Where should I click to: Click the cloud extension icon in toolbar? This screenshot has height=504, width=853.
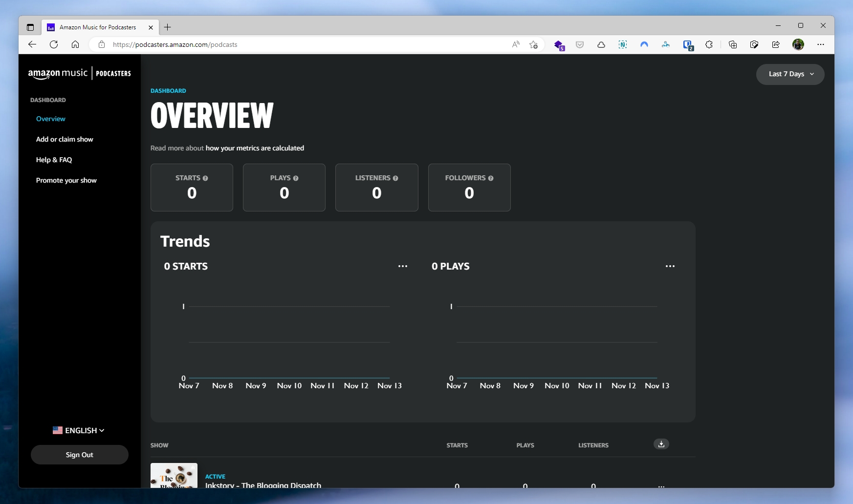[x=601, y=44]
